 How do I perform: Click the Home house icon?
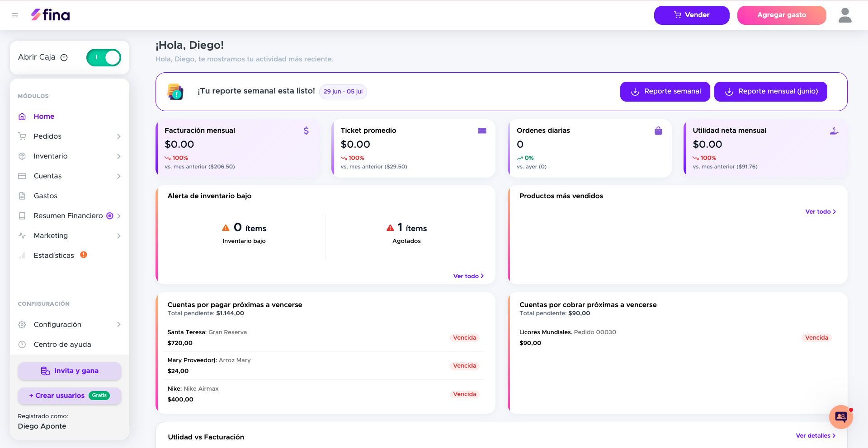[x=22, y=117]
